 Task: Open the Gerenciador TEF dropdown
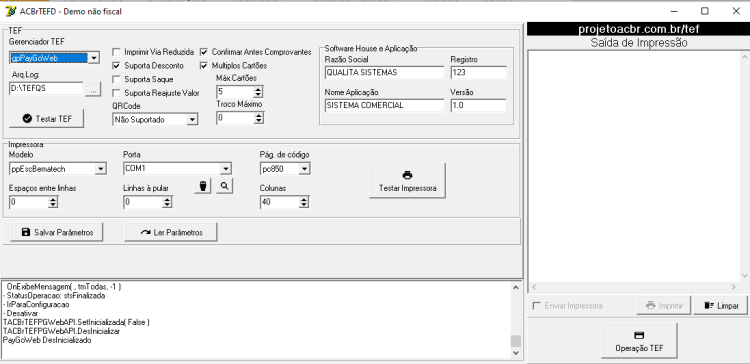[94, 58]
